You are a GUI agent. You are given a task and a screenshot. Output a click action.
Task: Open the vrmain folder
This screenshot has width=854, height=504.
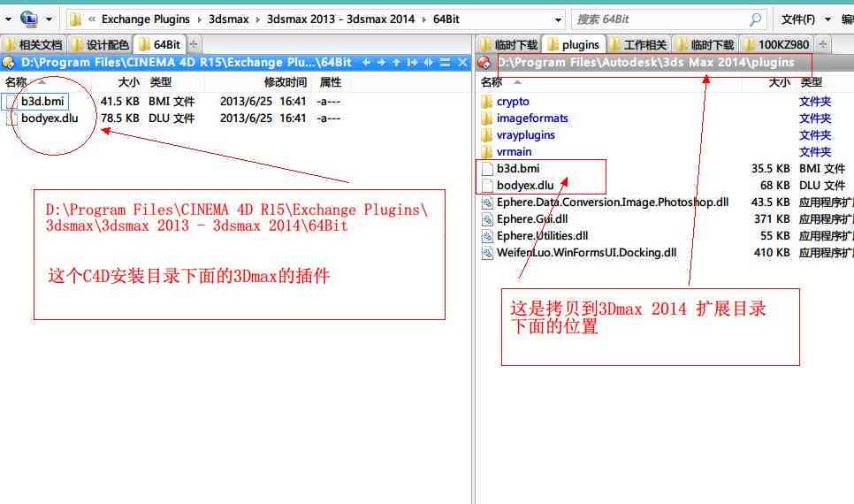point(514,152)
